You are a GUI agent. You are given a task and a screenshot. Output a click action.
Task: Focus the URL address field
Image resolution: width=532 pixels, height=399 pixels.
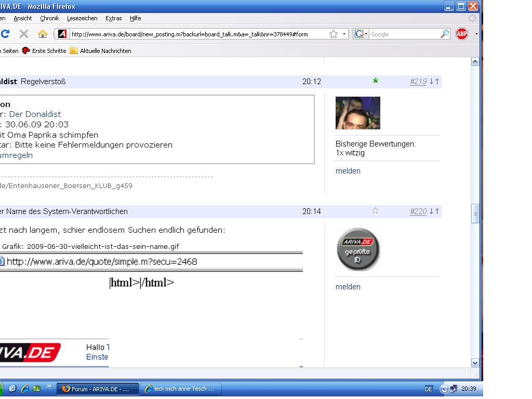(199, 34)
